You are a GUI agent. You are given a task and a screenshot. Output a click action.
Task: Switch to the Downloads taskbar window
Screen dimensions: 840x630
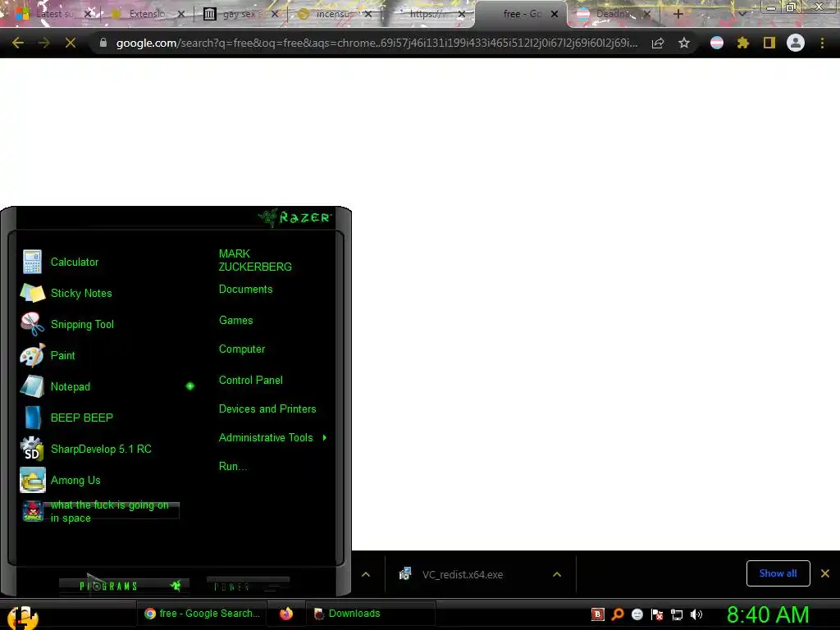pos(370,614)
